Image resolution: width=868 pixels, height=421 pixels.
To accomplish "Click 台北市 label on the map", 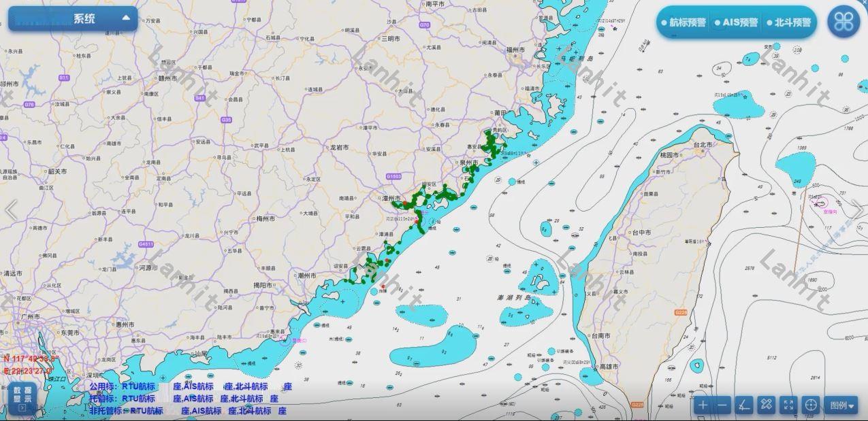I will click(x=702, y=145).
